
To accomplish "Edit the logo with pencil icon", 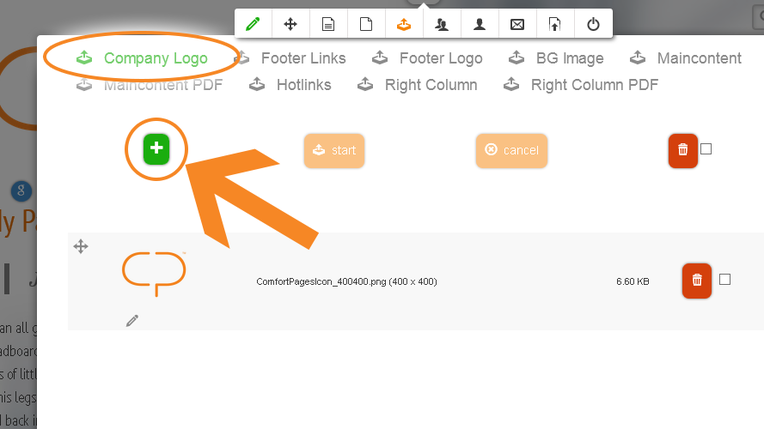I will pos(132,320).
